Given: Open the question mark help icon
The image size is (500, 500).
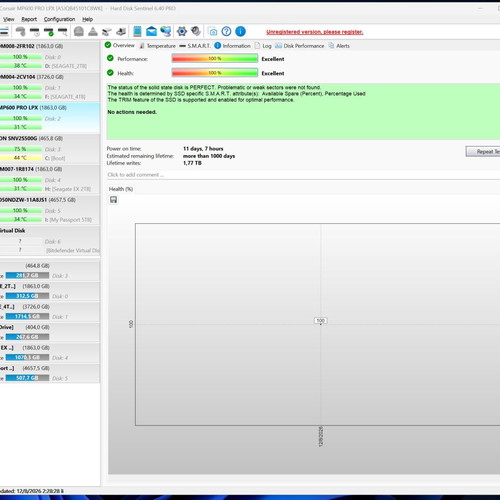Looking at the screenshot, I should tap(226, 32).
